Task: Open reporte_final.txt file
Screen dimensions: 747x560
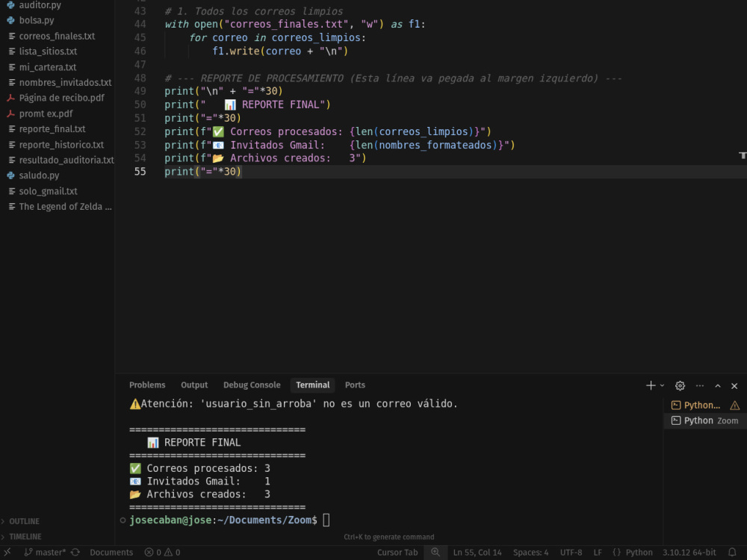Action: pyautogui.click(x=52, y=129)
